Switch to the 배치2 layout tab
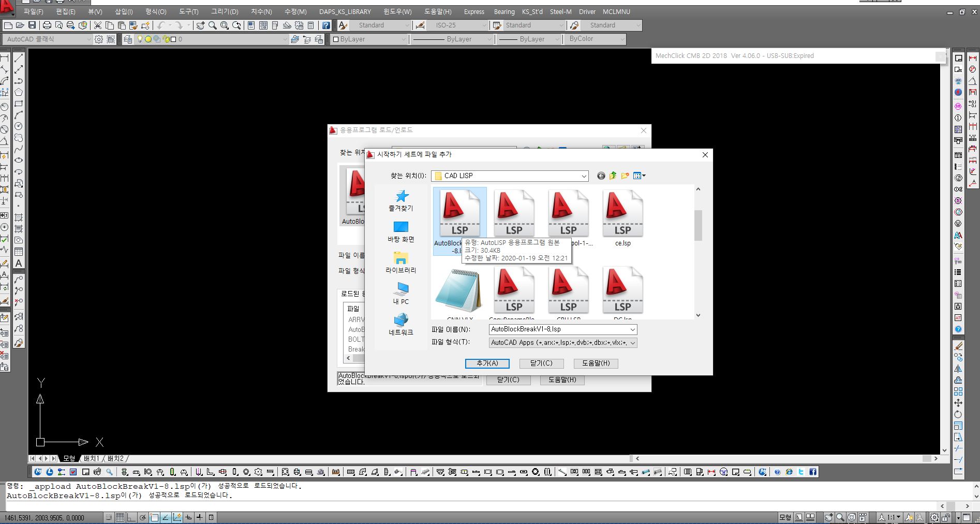Image resolution: width=980 pixels, height=524 pixels. coord(115,459)
